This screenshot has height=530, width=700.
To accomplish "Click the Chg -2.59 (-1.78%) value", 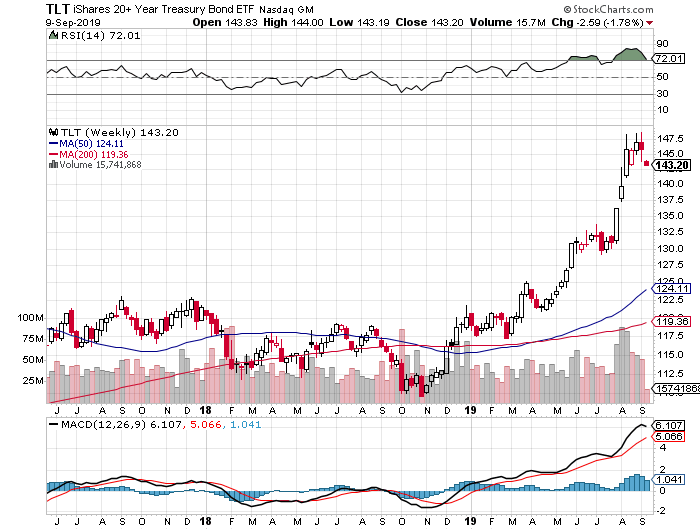I will 597,22.
